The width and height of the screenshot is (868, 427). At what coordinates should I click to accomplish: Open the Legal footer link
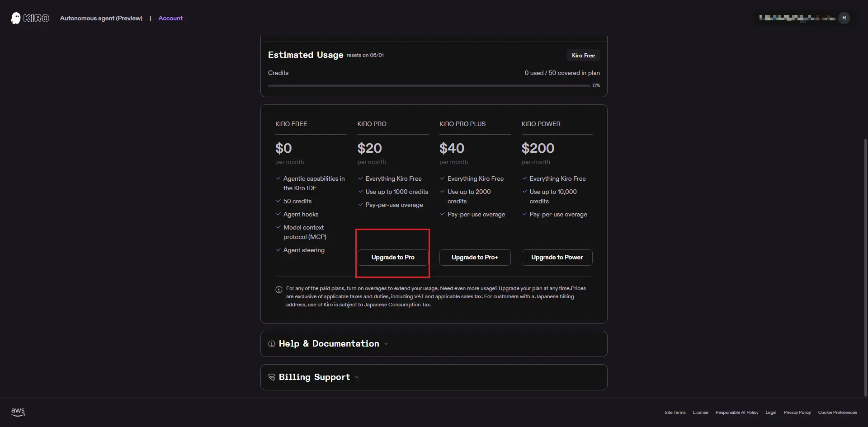click(x=771, y=413)
